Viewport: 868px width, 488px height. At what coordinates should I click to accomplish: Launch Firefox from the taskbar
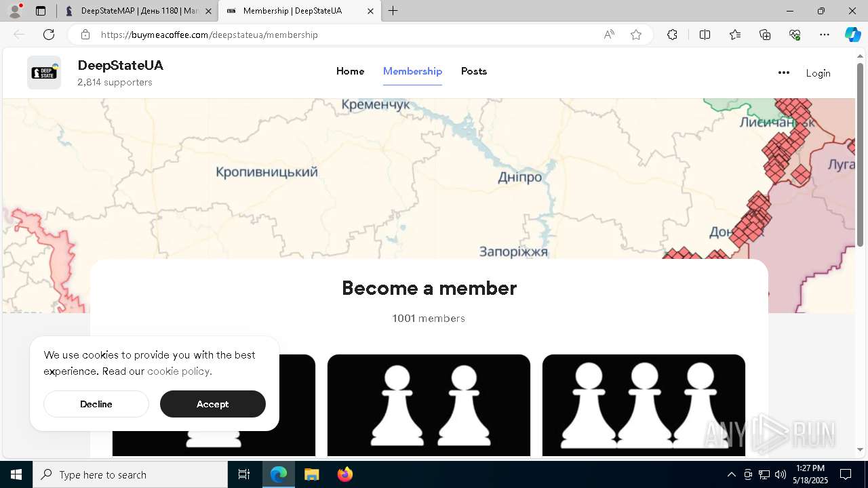[344, 474]
